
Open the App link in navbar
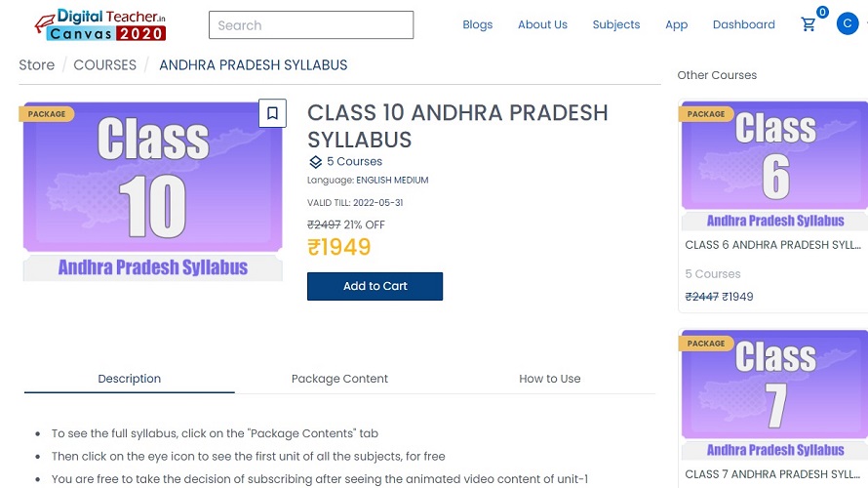click(676, 25)
